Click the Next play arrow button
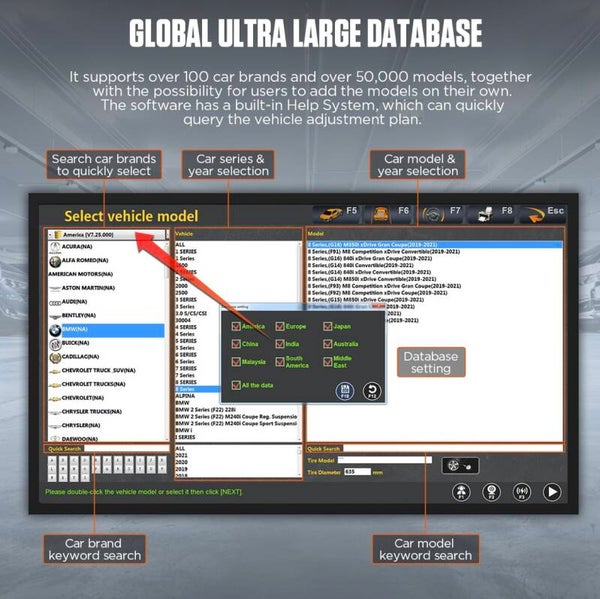 coord(552,491)
